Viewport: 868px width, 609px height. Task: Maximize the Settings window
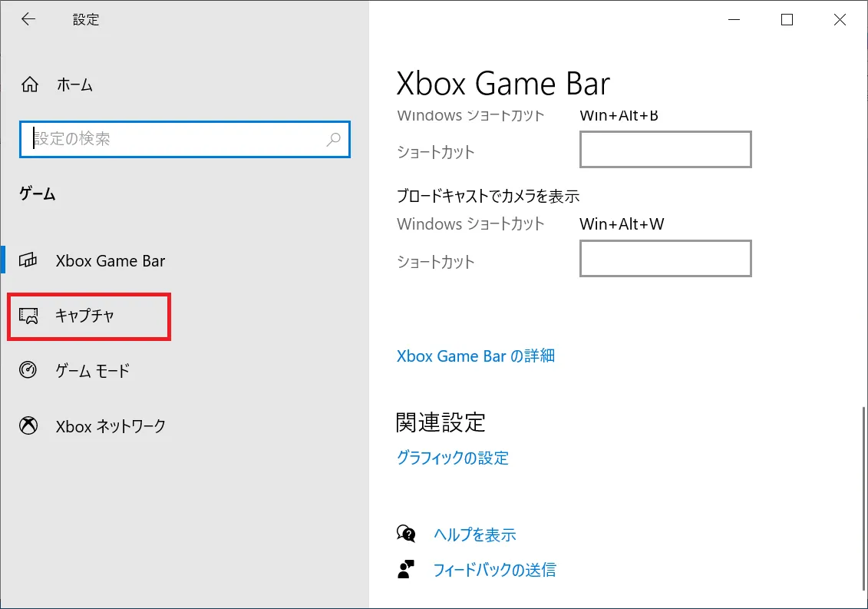[x=787, y=19]
